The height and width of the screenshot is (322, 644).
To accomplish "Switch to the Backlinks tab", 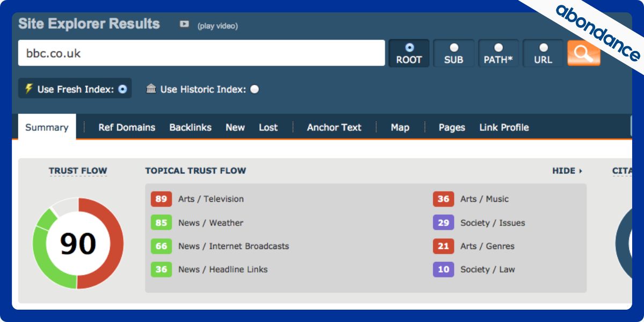I will pyautogui.click(x=191, y=127).
